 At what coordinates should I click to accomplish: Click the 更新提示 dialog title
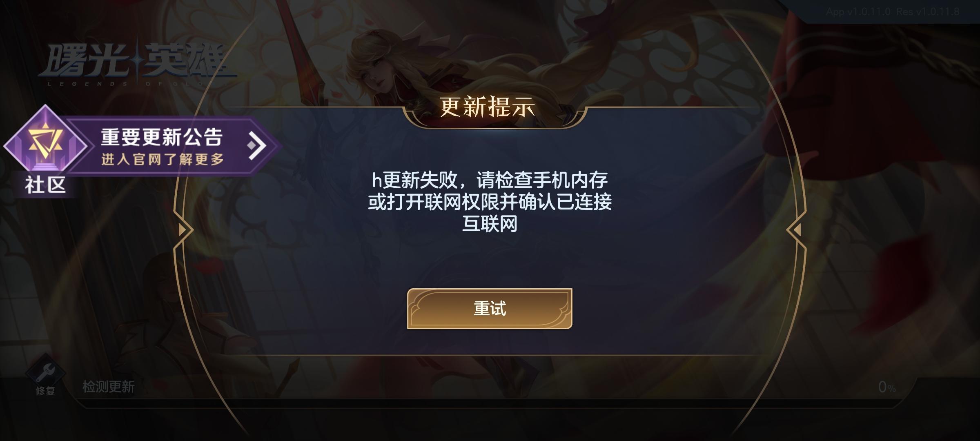pos(488,107)
